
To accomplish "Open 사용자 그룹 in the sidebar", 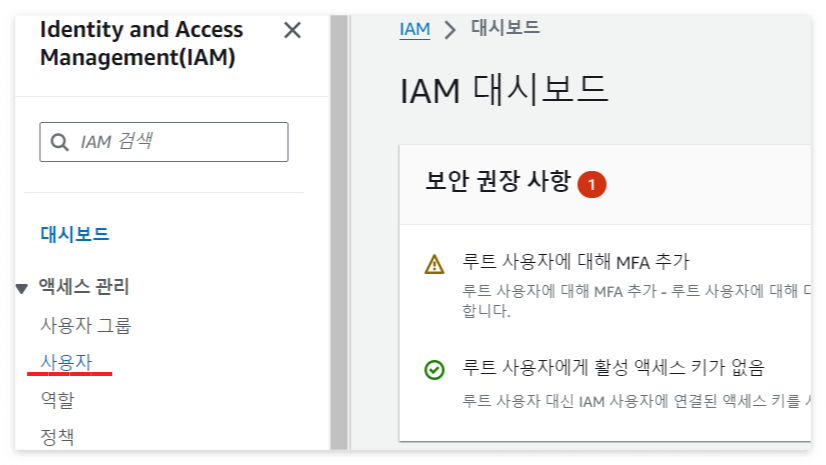I will [x=85, y=325].
